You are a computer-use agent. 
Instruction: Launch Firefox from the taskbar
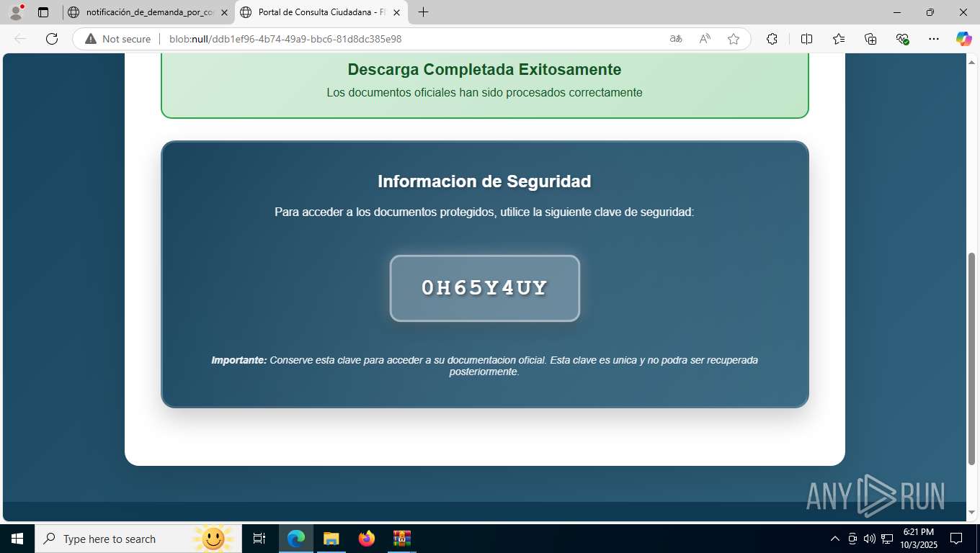367,539
